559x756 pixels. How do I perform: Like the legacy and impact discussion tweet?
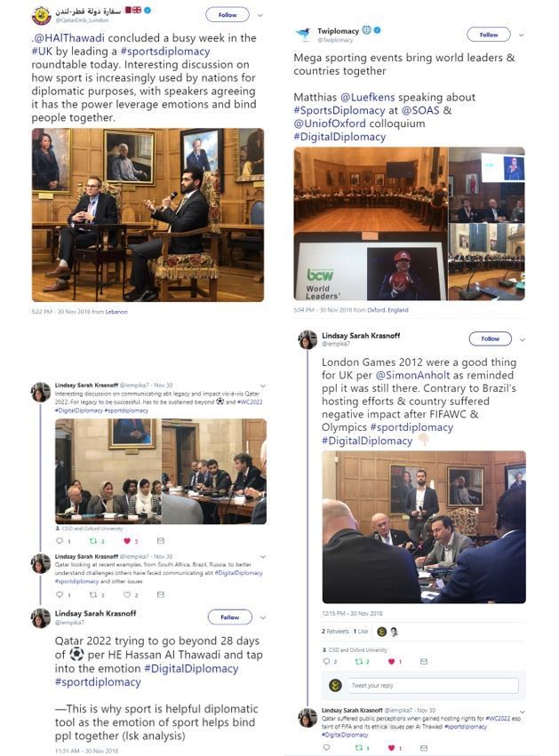[x=127, y=541]
